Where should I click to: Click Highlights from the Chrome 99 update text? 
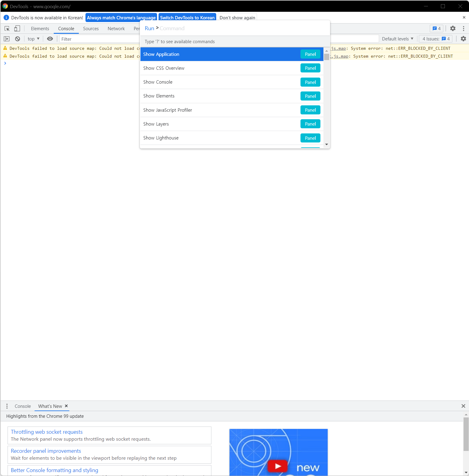pyautogui.click(x=45, y=416)
